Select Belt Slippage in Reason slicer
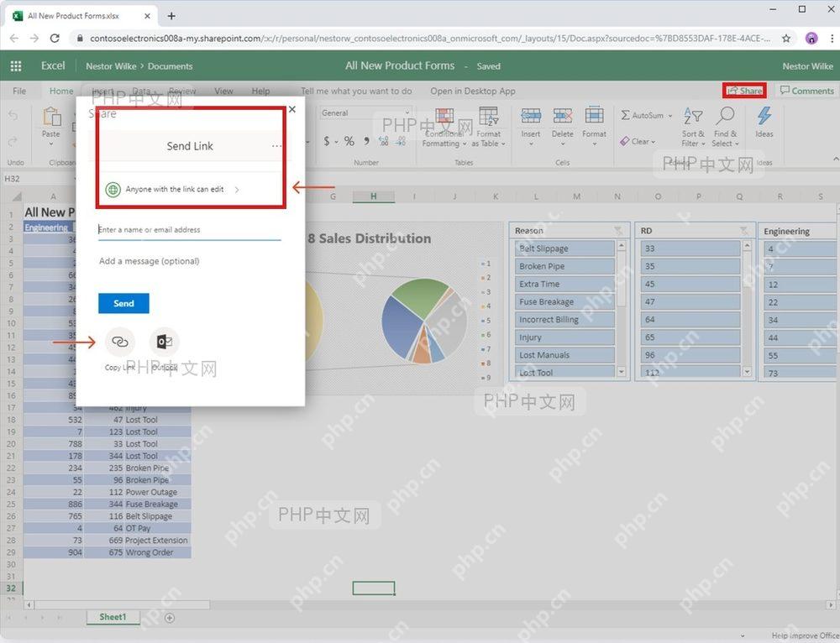840x643 pixels. point(564,248)
